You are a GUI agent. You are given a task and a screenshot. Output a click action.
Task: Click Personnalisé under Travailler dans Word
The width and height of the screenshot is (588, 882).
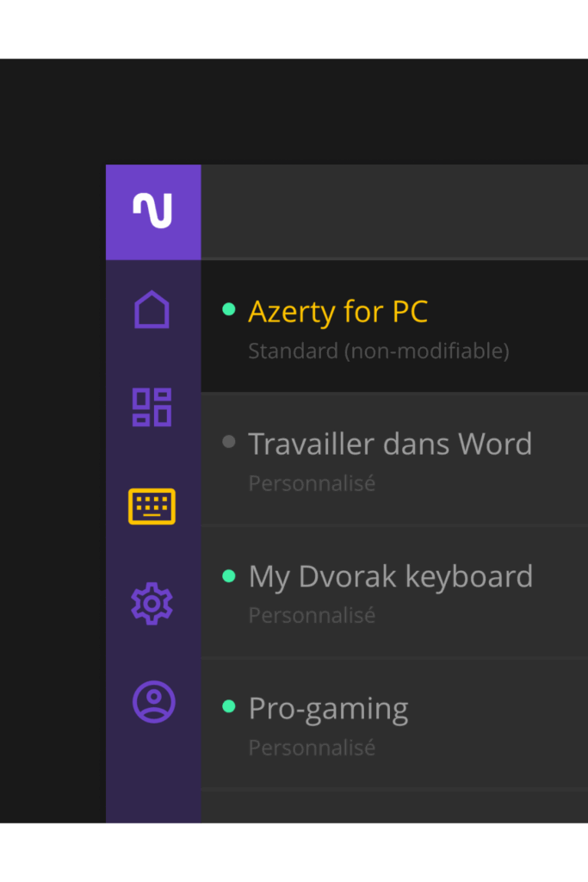coord(312,484)
